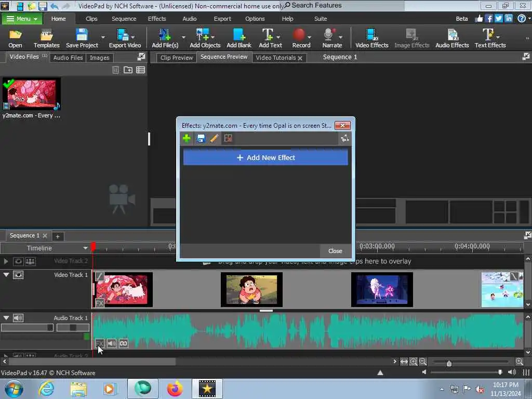Close the Sequence 1 timeline tab
This screenshot has width=532, height=399.
[x=45, y=235]
